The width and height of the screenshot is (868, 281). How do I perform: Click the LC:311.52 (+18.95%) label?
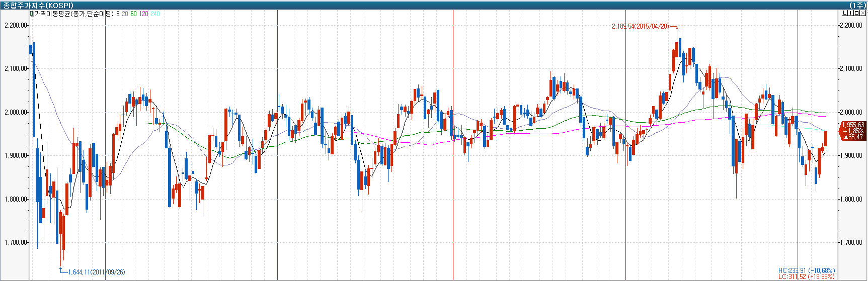coord(806,277)
